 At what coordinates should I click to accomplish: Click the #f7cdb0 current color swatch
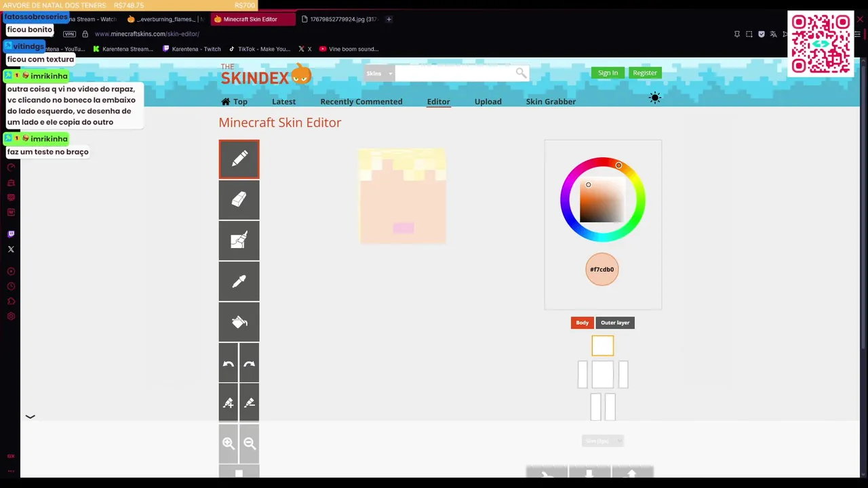click(601, 269)
